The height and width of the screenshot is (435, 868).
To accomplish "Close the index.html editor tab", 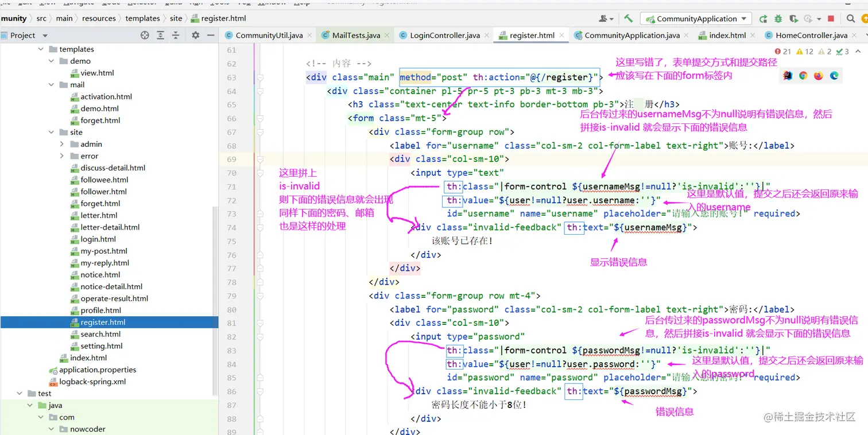I will pyautogui.click(x=753, y=35).
